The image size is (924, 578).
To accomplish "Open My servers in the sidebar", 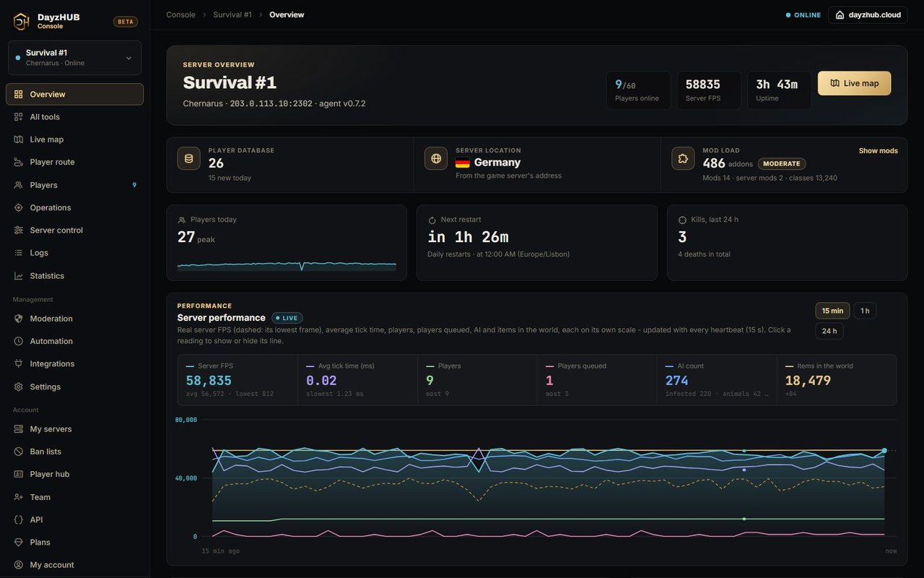I will click(75, 429).
